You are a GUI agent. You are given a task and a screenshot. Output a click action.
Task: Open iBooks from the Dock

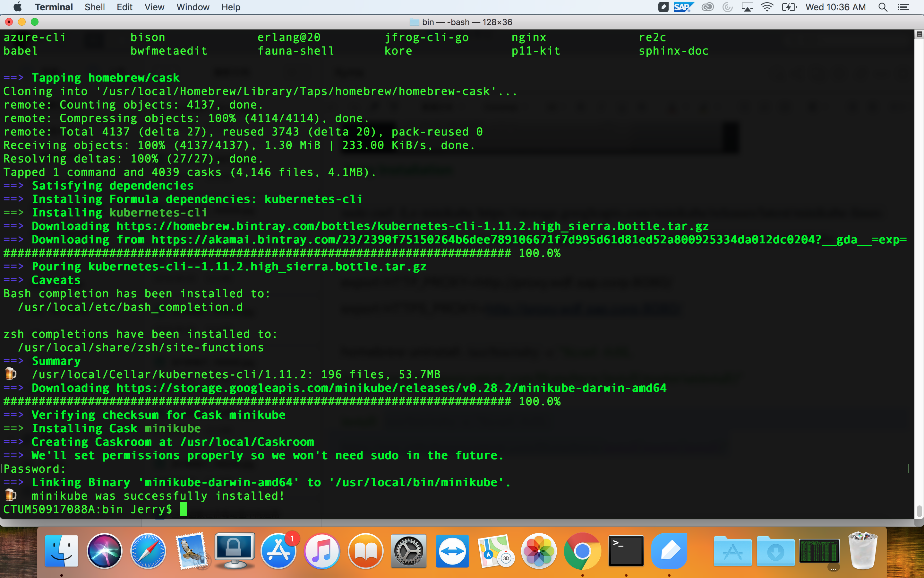tap(365, 551)
